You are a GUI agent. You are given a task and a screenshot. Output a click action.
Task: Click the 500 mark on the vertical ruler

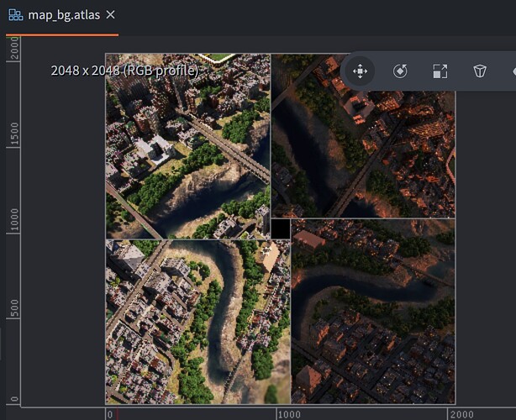(14, 310)
